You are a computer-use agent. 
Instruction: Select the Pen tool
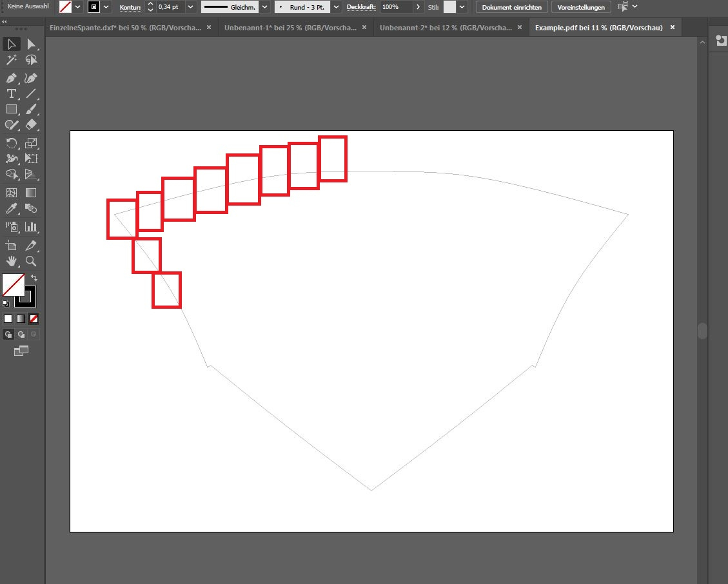pyautogui.click(x=11, y=78)
